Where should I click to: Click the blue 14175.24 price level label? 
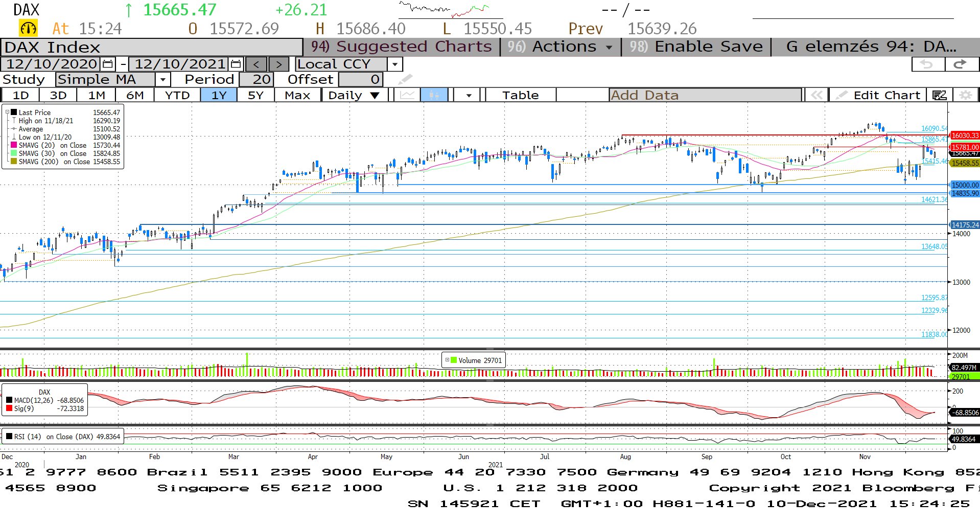pos(965,225)
